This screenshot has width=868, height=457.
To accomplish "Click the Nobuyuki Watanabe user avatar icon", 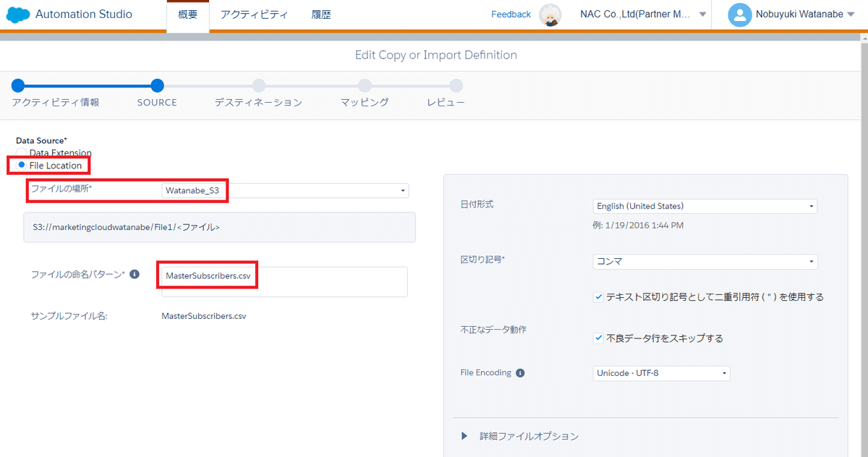I will point(739,15).
